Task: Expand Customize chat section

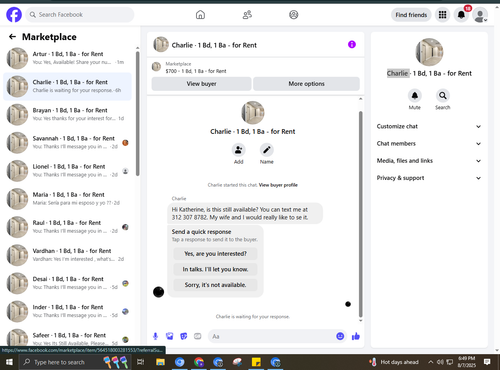Action: click(429, 126)
